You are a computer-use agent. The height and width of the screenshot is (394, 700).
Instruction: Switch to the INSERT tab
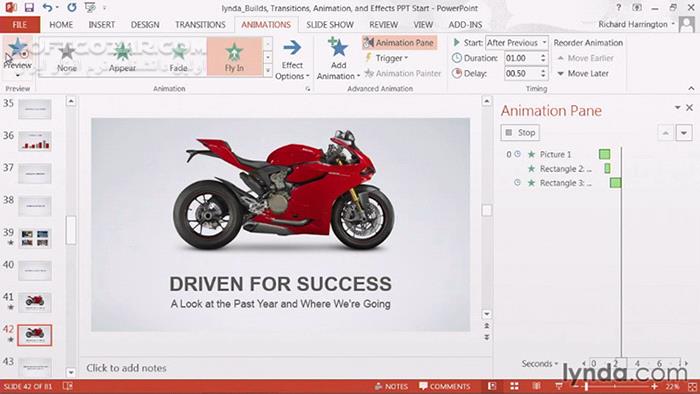pos(102,25)
